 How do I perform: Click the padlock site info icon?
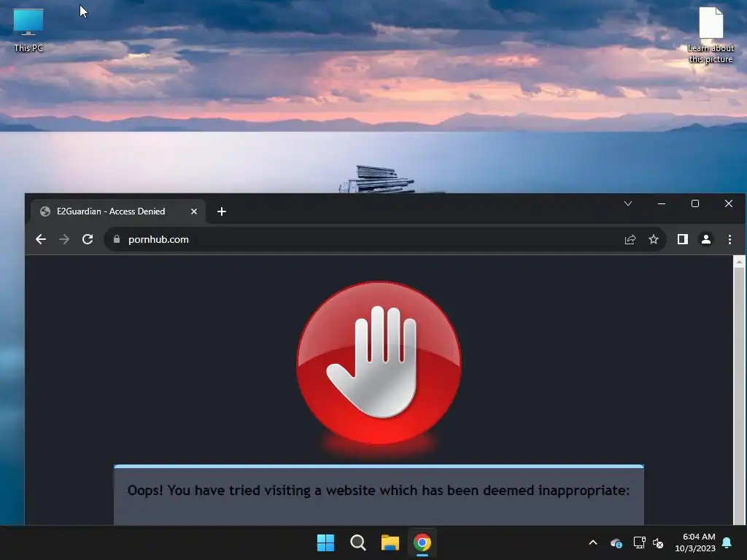117,239
